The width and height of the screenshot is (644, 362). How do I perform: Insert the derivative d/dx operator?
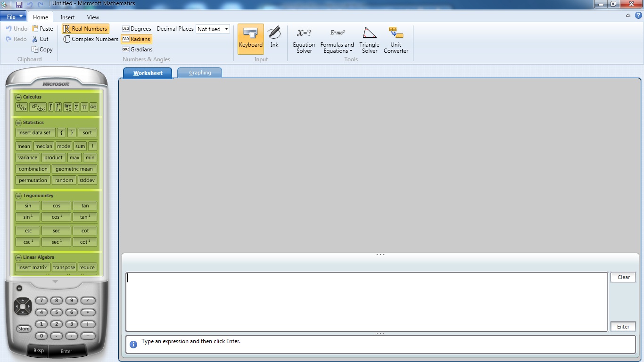coord(22,107)
